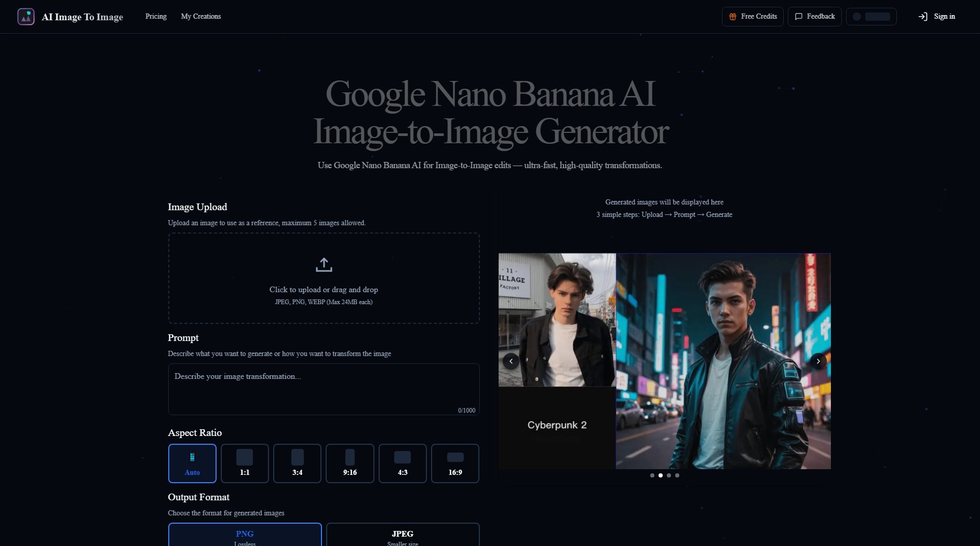Click 'Describe what you want to generate' hint
Viewport: 980px width, 546px height.
coord(279,354)
